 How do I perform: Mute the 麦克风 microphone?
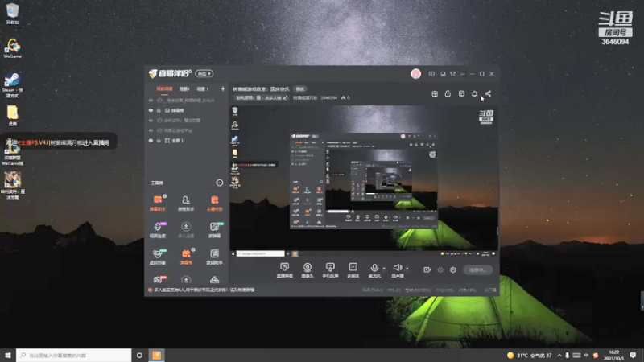374,270
